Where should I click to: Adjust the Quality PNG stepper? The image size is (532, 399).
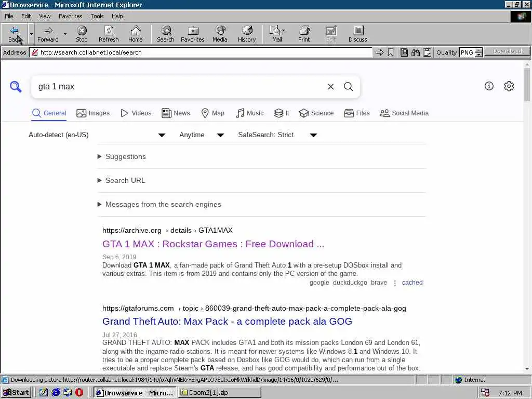point(478,52)
